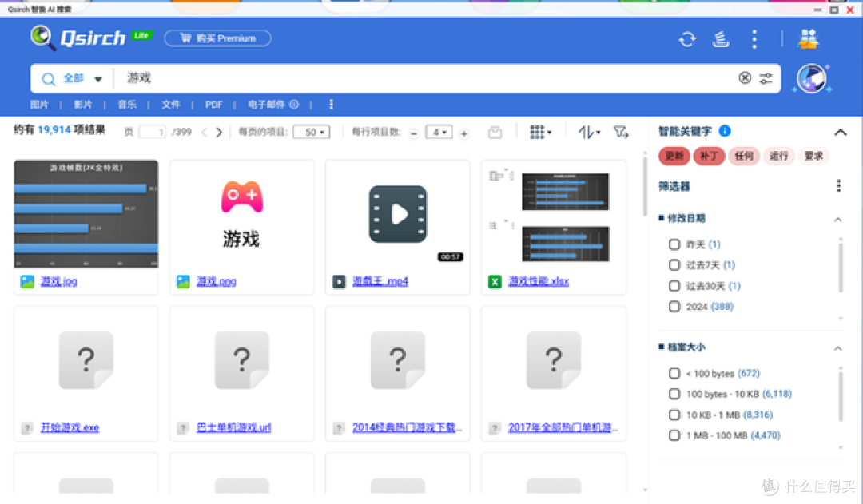The height and width of the screenshot is (504, 863).
Task: Click info icon next to 智能关键字
Action: (725, 131)
